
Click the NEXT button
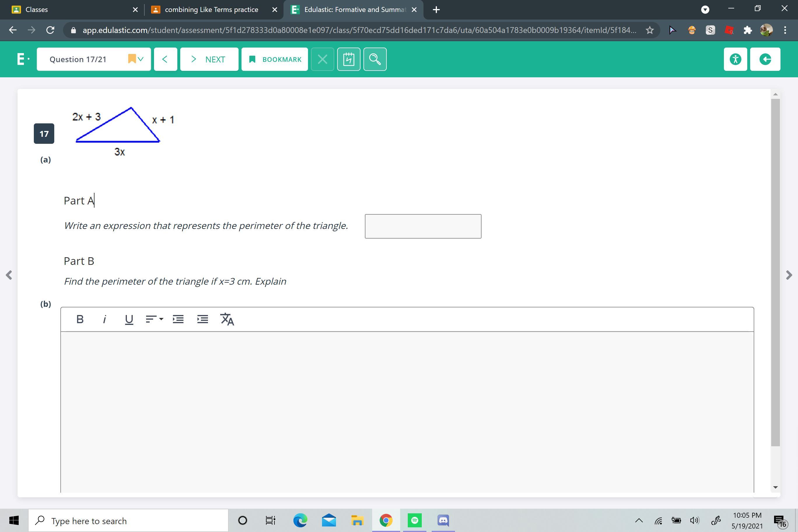pyautogui.click(x=209, y=60)
